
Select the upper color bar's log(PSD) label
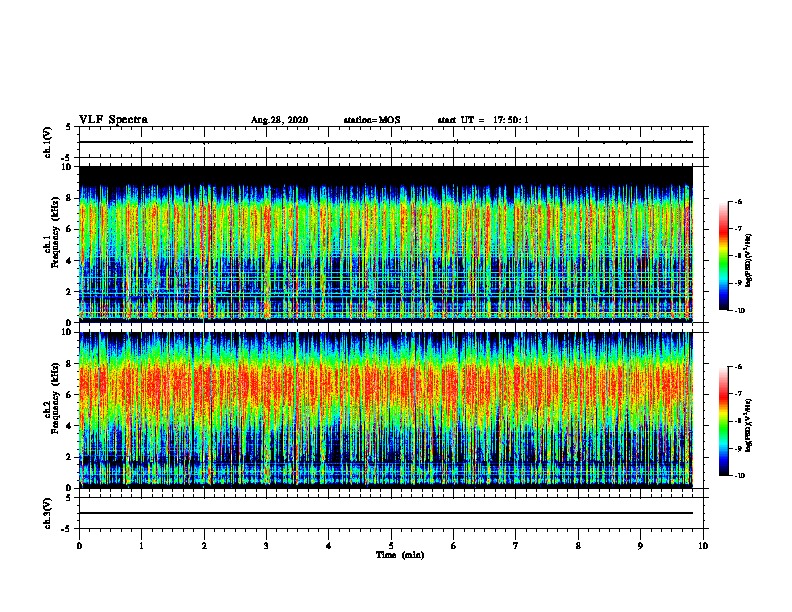[x=749, y=260]
